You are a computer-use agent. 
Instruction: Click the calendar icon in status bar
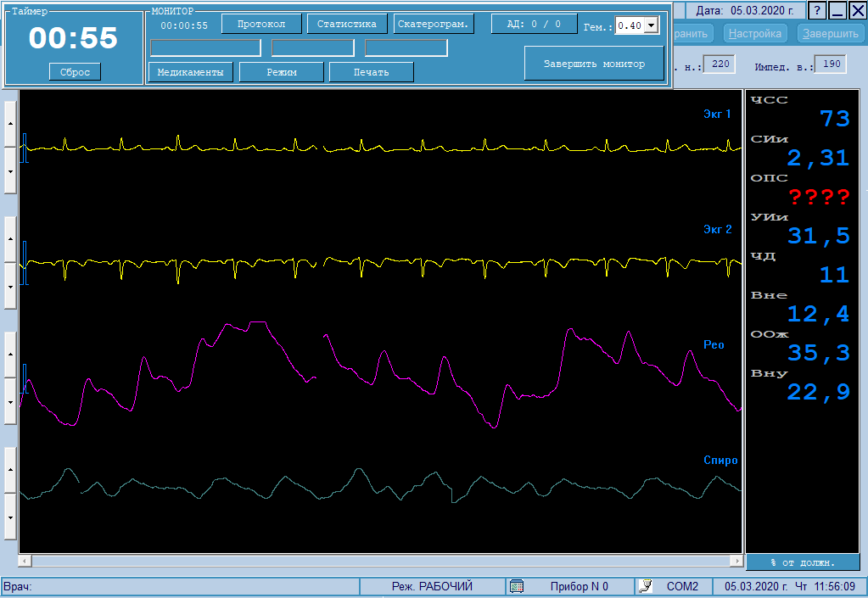click(517, 586)
